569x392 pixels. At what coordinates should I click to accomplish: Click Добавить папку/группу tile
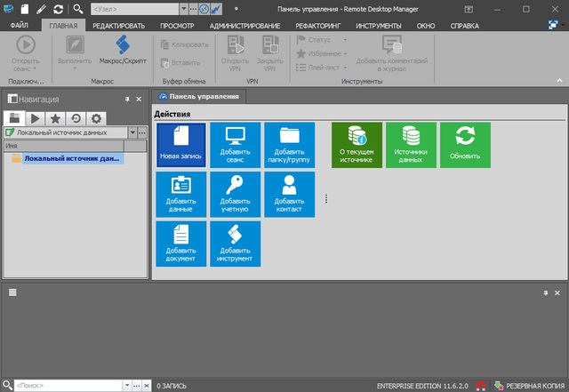click(x=290, y=145)
